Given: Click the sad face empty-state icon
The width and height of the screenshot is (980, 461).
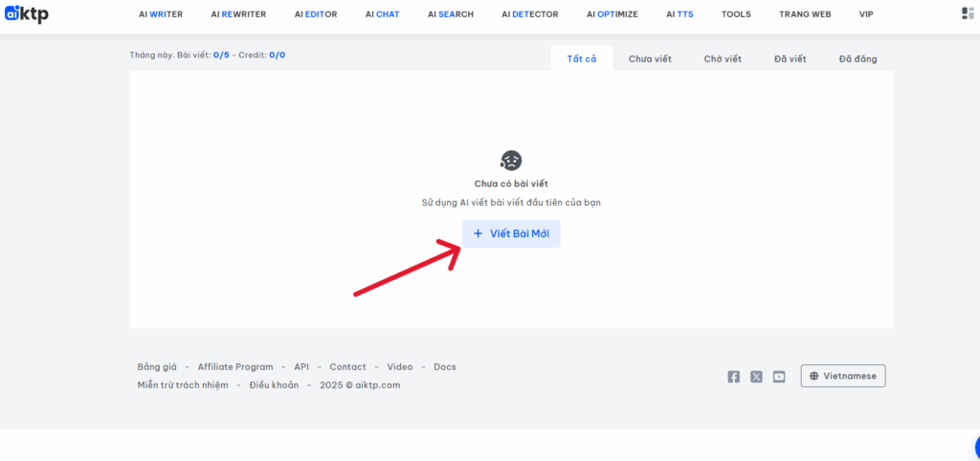Looking at the screenshot, I should coord(511,161).
